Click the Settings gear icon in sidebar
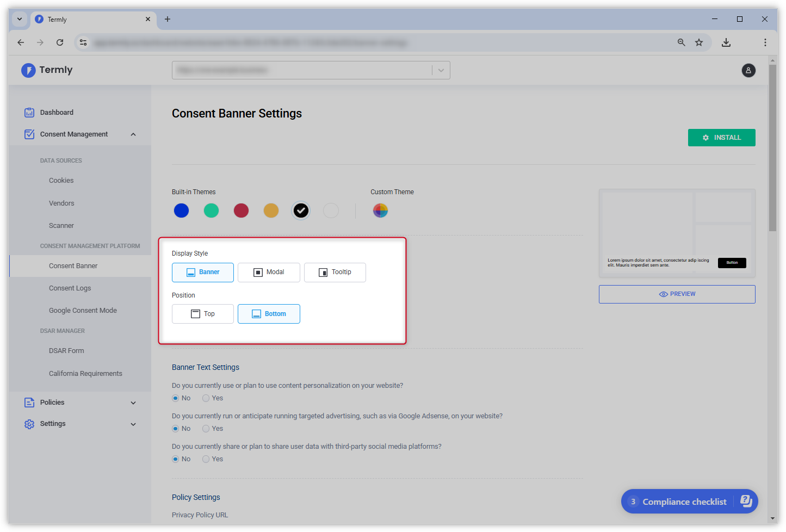 pyautogui.click(x=29, y=424)
